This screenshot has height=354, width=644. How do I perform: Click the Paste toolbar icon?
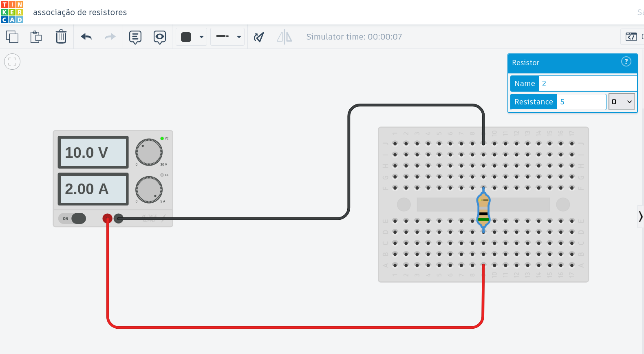(36, 37)
